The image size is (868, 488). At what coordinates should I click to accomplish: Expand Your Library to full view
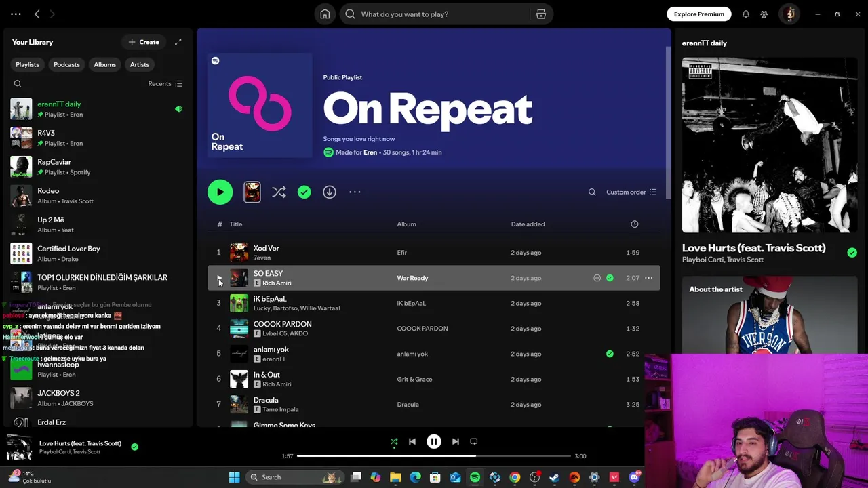178,42
